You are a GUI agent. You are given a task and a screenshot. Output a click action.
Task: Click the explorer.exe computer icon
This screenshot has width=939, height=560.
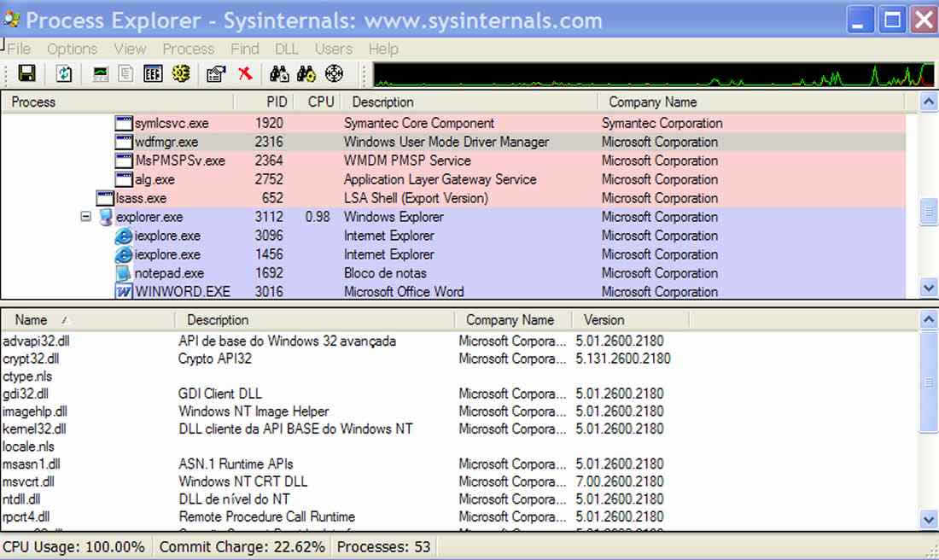tap(105, 217)
